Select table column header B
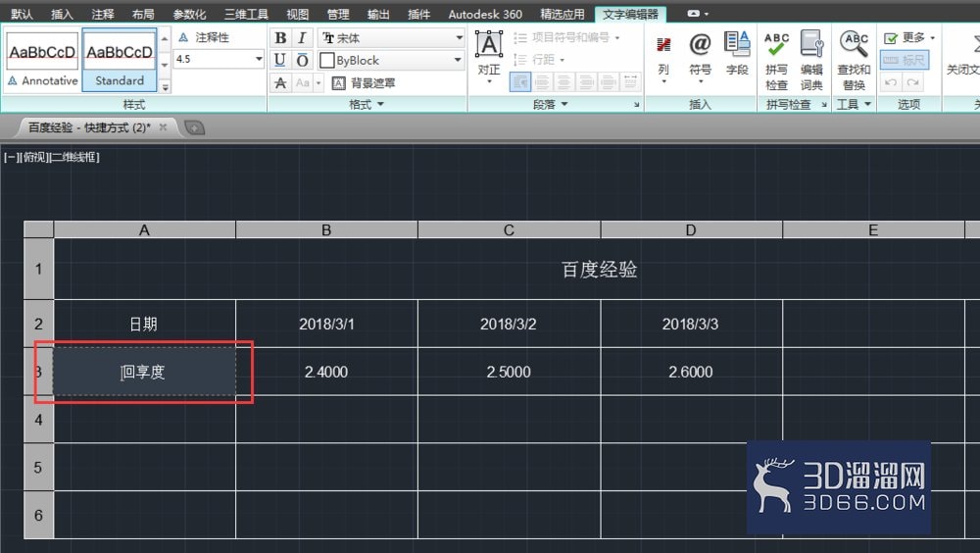The height and width of the screenshot is (553, 980). (x=326, y=229)
